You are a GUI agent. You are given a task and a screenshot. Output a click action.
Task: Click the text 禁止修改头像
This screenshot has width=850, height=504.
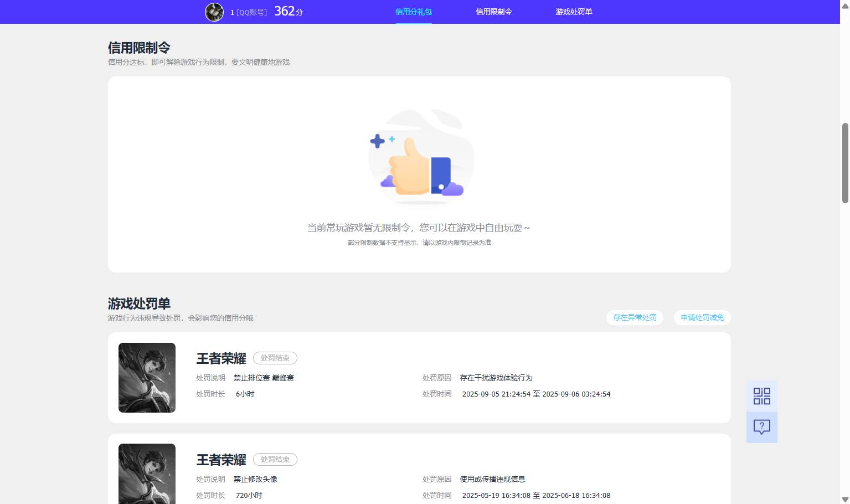[255, 479]
